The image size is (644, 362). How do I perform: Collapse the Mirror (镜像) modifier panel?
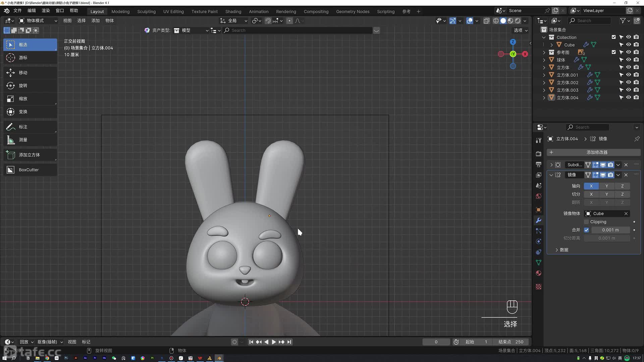[x=551, y=175]
